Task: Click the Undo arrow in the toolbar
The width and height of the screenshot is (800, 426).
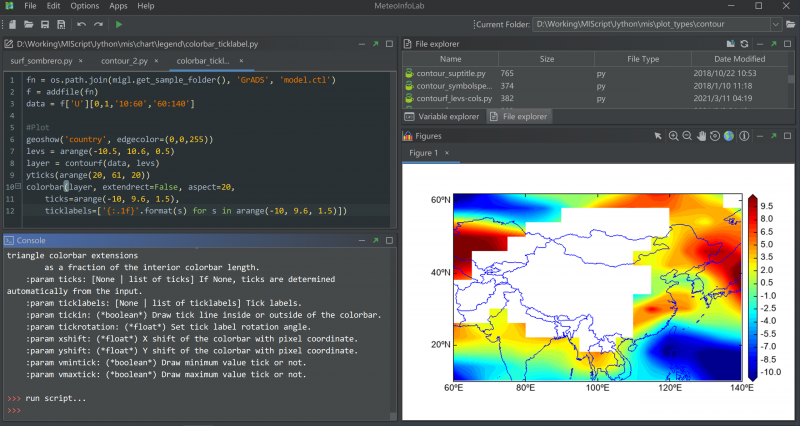Action: [81, 23]
